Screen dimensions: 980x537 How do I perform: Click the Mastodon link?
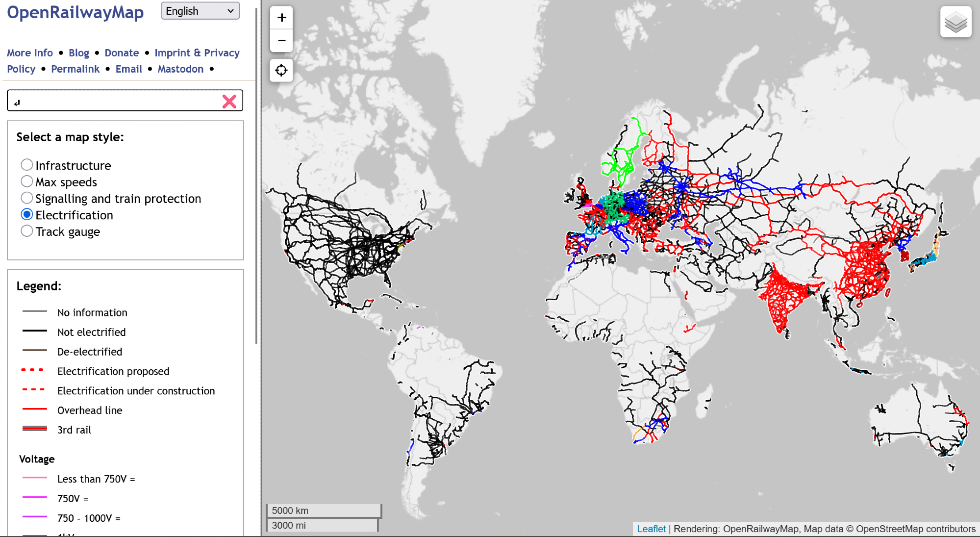tap(180, 69)
